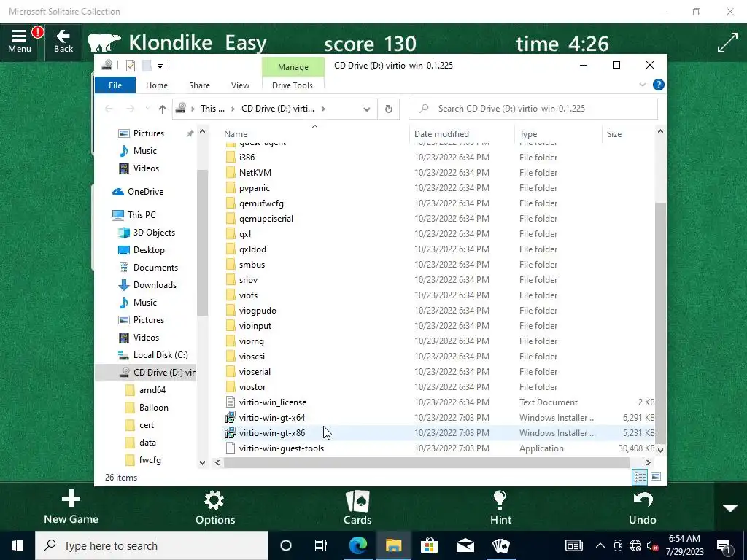Open Desktop in navigation pane
The width and height of the screenshot is (747, 560).
tap(149, 250)
